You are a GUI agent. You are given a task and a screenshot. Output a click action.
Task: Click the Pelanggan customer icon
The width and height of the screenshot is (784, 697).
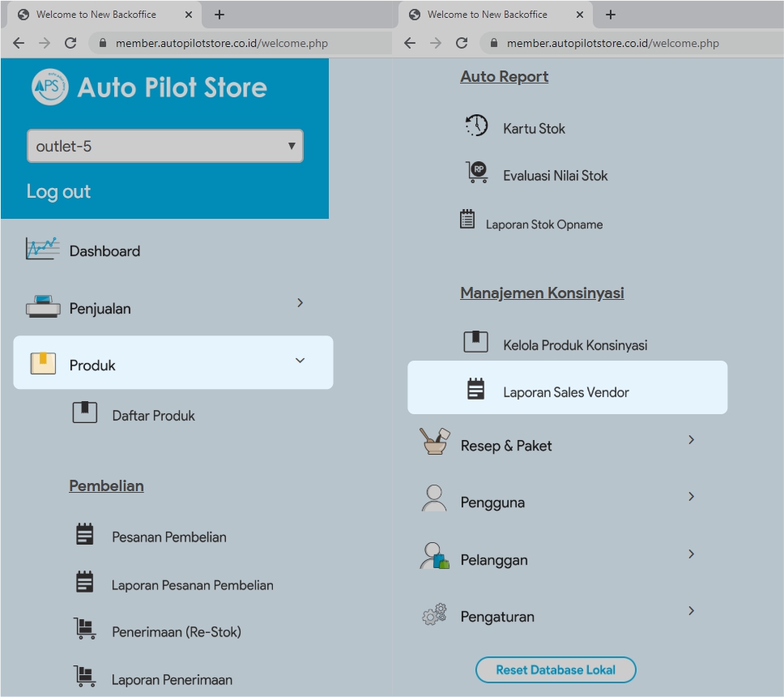(x=434, y=557)
